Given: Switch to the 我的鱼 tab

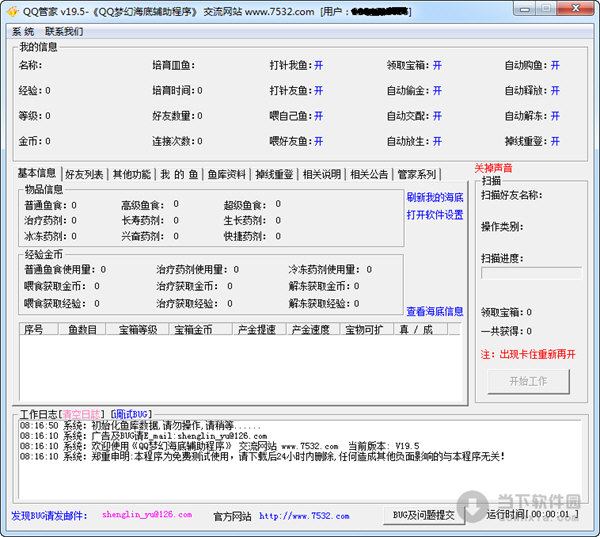Looking at the screenshot, I should tap(179, 175).
